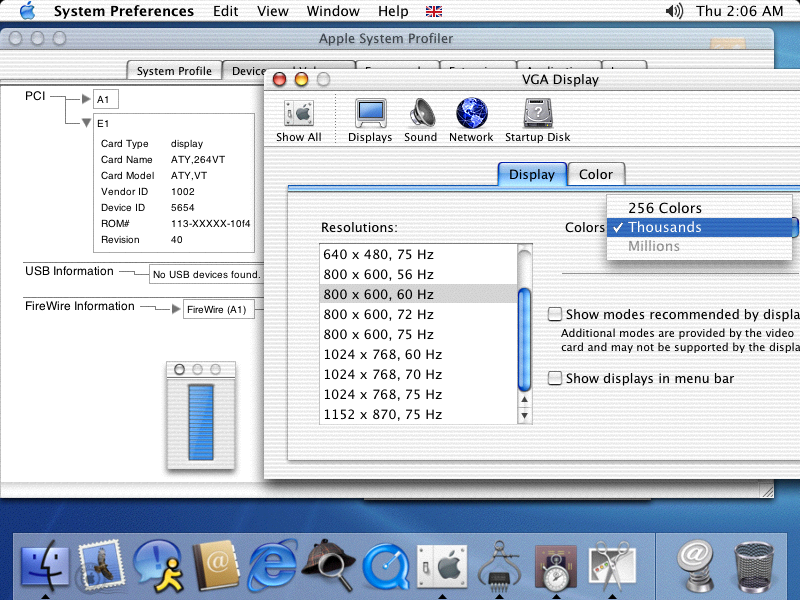
Task: Launch QuickTime Player from the Dock
Action: pyautogui.click(x=386, y=566)
